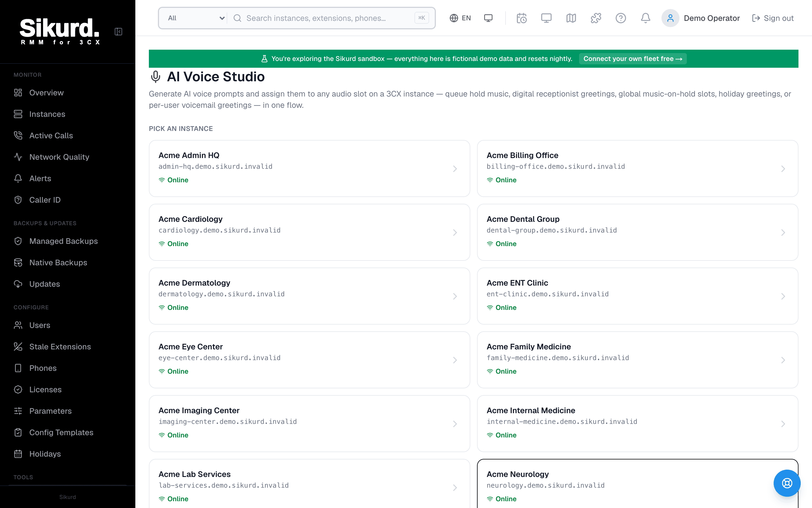This screenshot has height=508, width=812.
Task: Open the help question-mark icon
Action: tap(621, 18)
